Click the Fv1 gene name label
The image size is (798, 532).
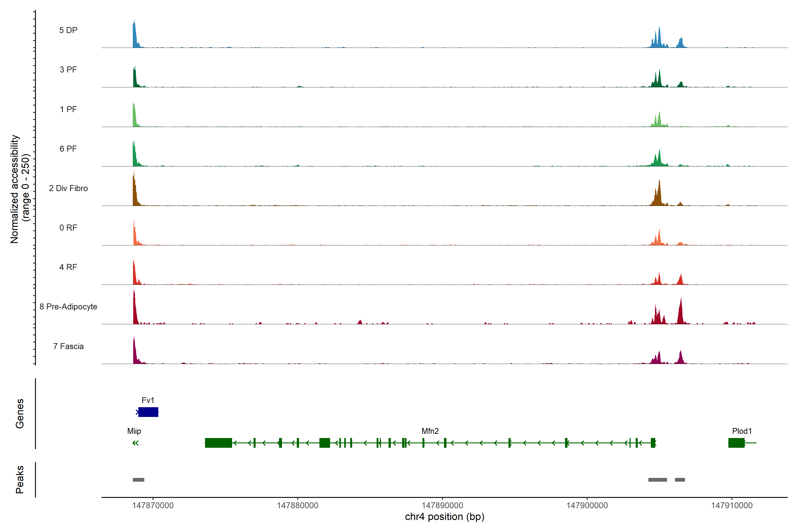click(x=148, y=400)
